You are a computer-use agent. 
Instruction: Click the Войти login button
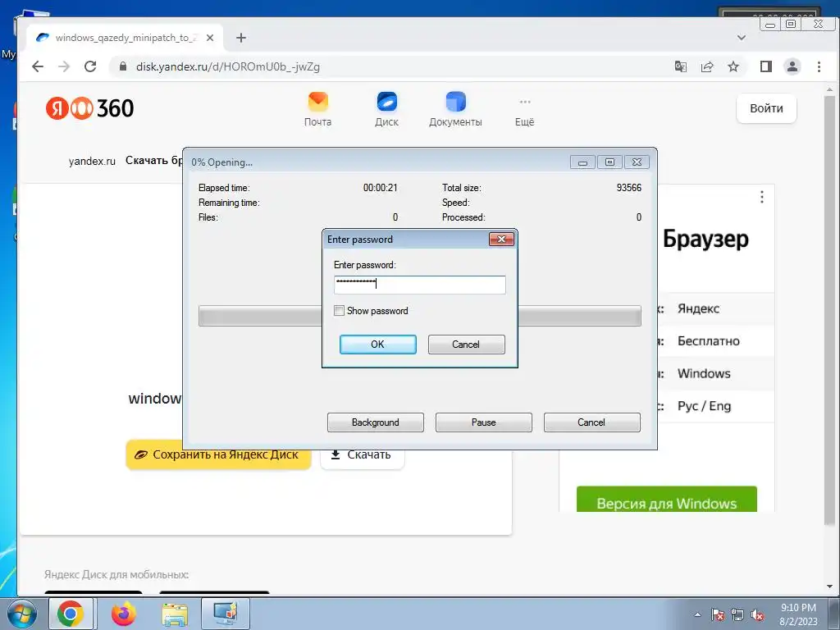pos(766,108)
